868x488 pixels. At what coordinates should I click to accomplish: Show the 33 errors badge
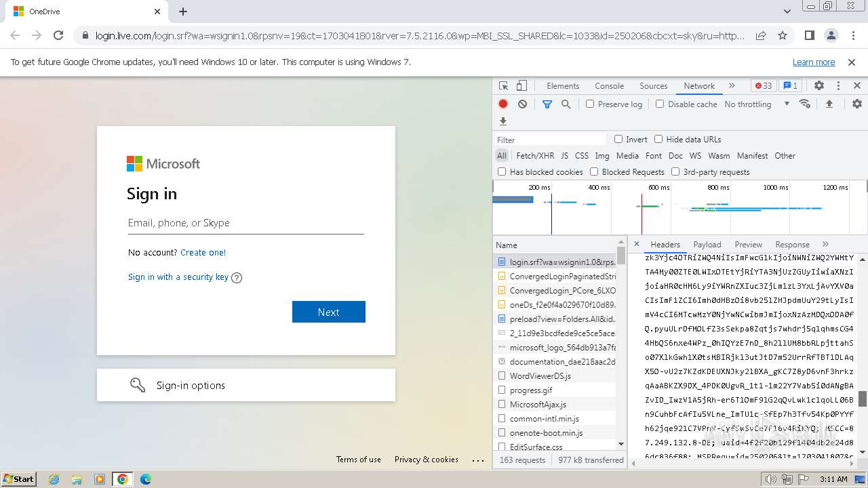(x=764, y=86)
